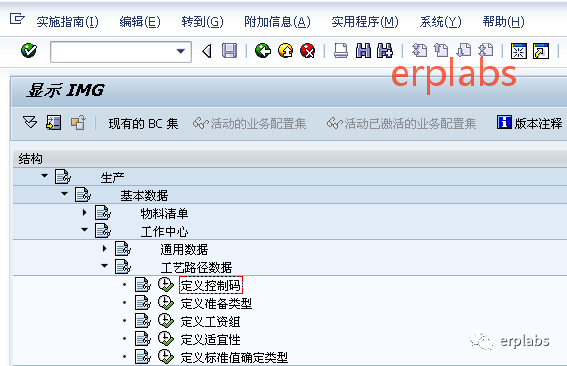The height and width of the screenshot is (366, 567).
Task: Open the 实施指南(I) menu
Action: [x=67, y=22]
